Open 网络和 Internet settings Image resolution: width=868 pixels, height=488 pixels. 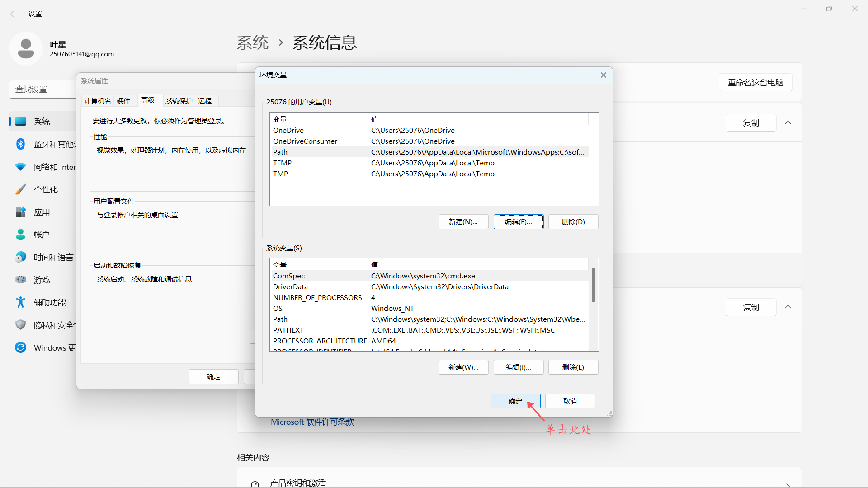pos(20,167)
